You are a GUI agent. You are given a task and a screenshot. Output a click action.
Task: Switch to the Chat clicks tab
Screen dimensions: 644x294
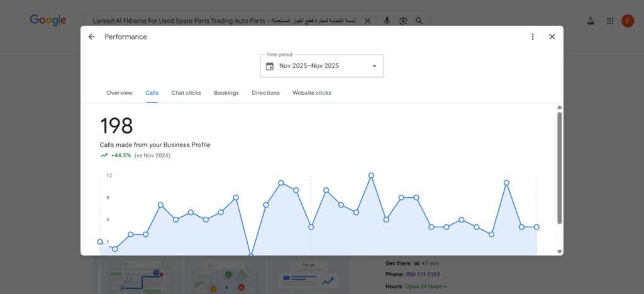point(186,93)
